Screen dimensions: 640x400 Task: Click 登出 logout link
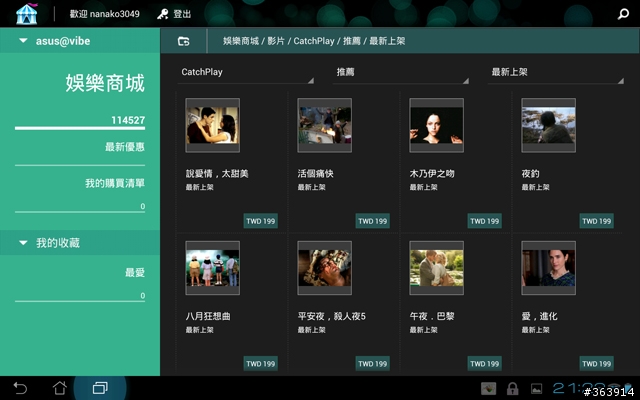coord(182,14)
